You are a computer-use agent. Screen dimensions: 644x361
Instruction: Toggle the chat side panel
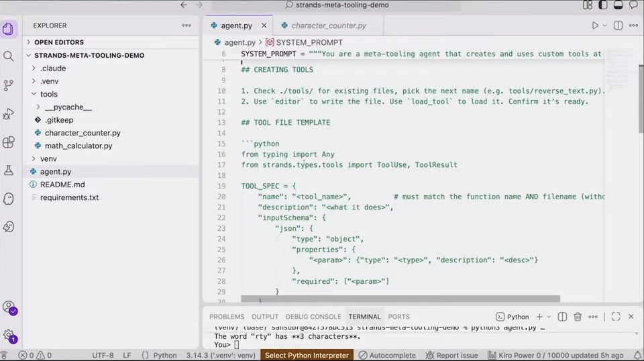pos(633,5)
